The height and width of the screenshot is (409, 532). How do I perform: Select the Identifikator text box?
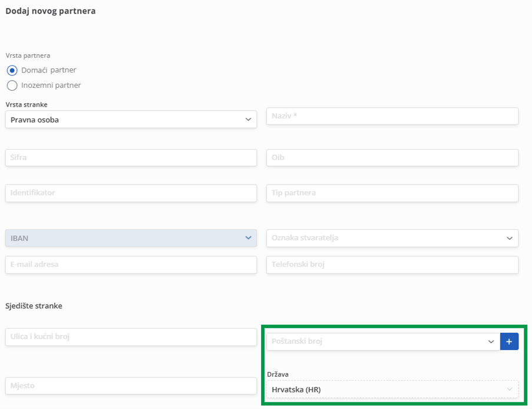click(x=131, y=193)
